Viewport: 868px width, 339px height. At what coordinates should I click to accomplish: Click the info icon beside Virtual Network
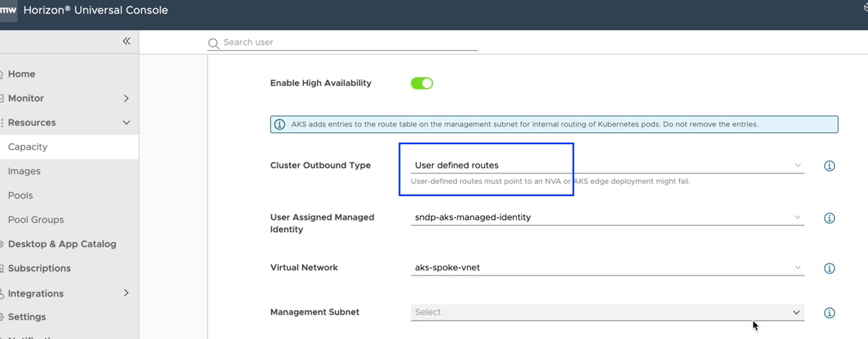(829, 268)
